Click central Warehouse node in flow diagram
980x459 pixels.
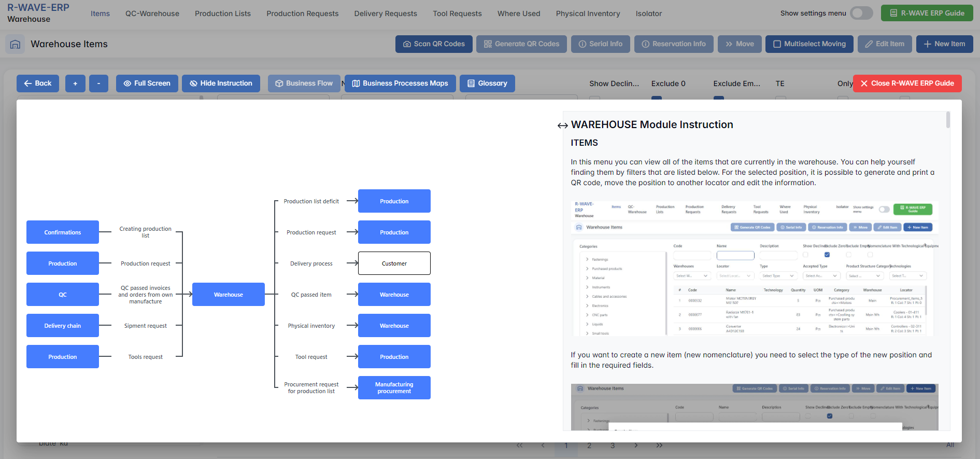click(x=228, y=295)
